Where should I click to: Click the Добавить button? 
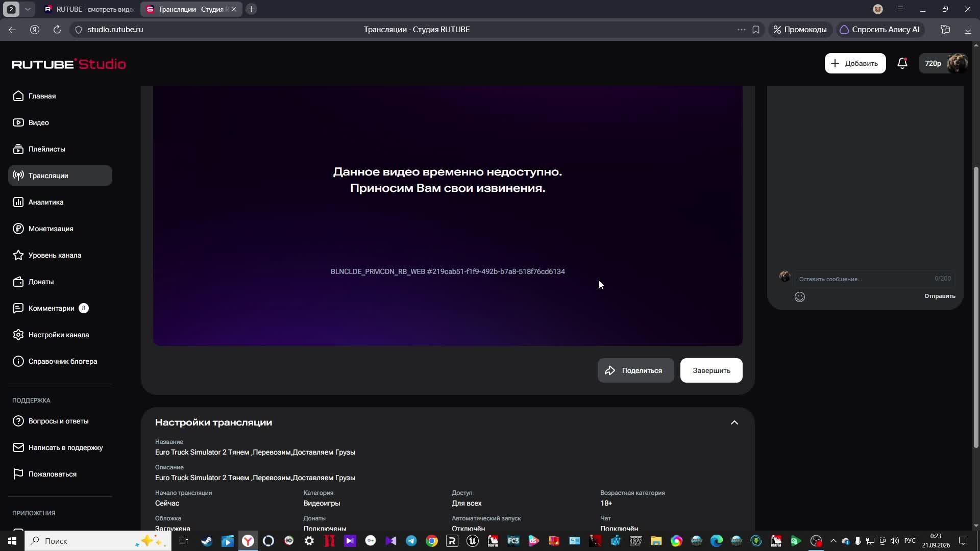tap(855, 63)
